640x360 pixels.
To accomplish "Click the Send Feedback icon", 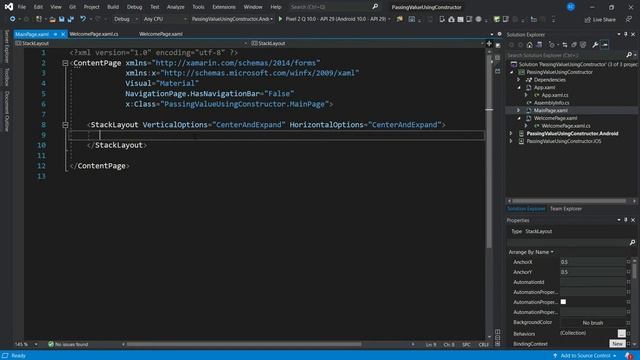I will 629,19.
